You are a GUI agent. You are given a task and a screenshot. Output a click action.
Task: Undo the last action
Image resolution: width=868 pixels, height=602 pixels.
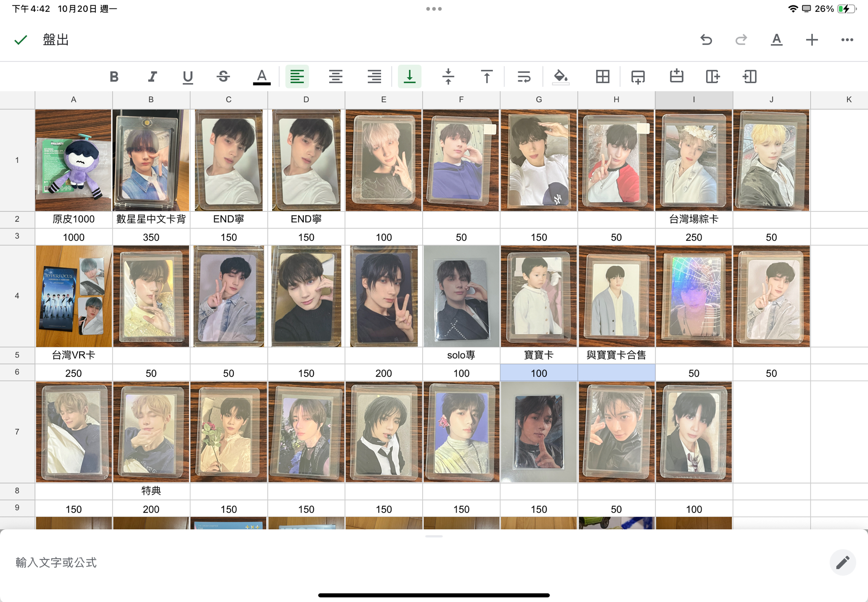(x=706, y=40)
